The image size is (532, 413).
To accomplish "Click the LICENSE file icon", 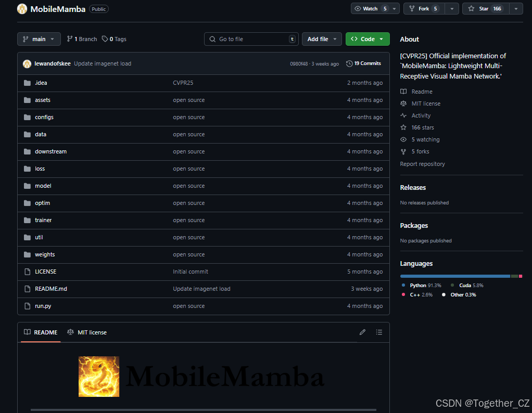I will point(28,272).
